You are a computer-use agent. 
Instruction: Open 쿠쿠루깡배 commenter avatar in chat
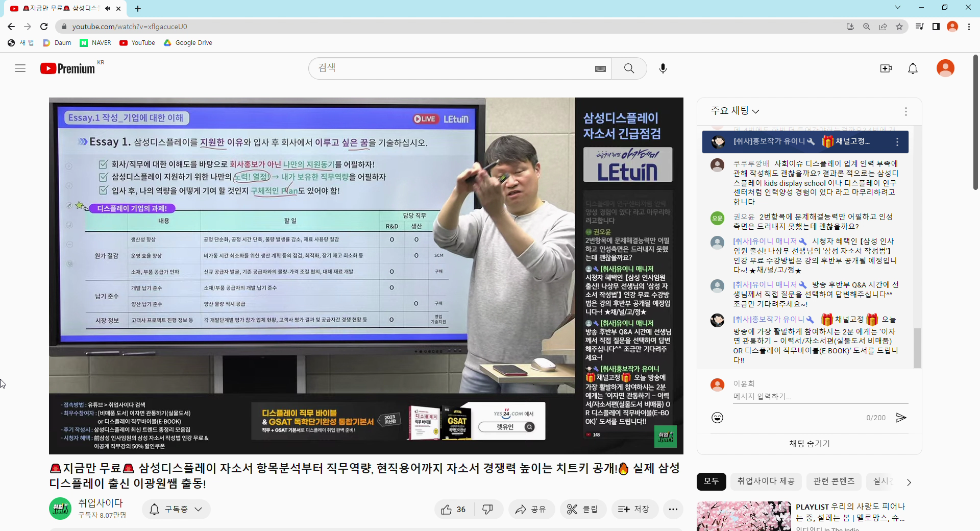(x=717, y=165)
